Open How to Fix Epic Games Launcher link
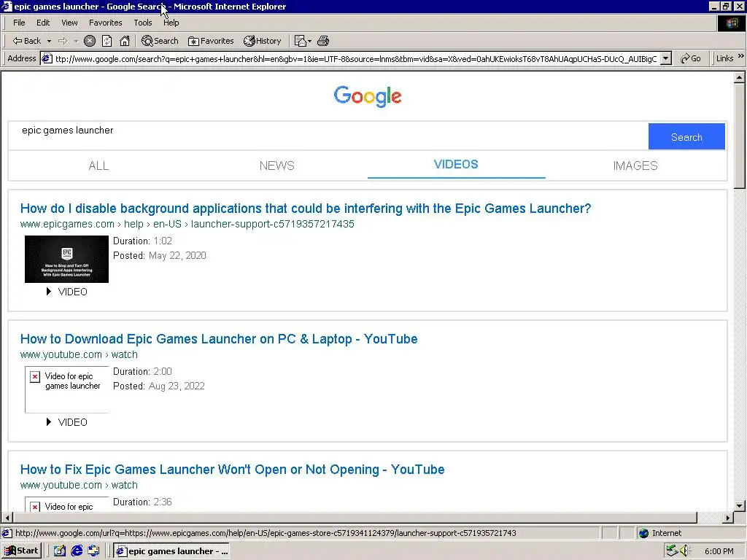Screen dimensions: 747x560 click(232, 470)
